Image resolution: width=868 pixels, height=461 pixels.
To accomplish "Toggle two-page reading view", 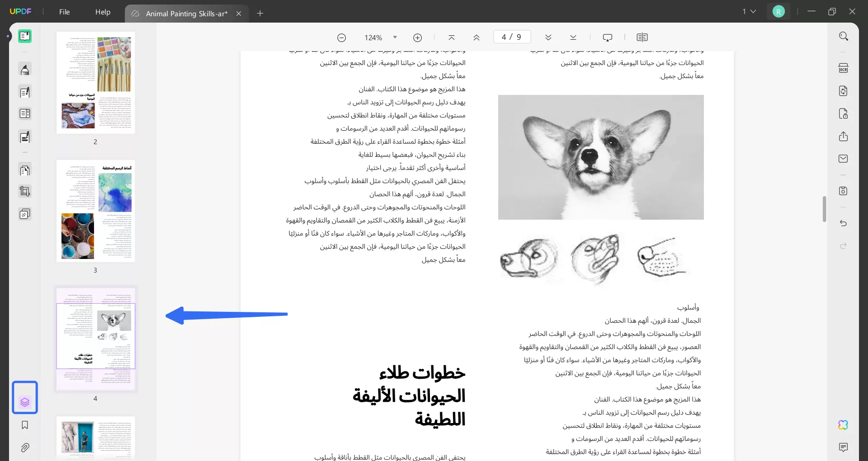I will (x=642, y=37).
